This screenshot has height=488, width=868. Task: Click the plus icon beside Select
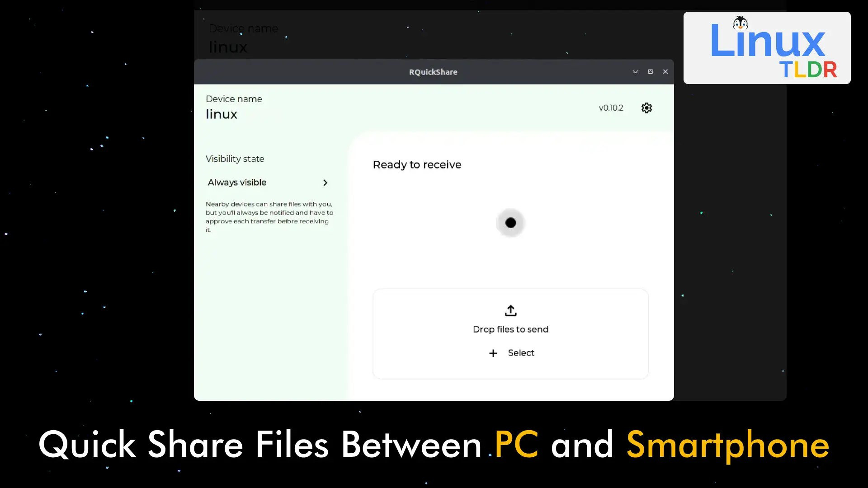493,353
